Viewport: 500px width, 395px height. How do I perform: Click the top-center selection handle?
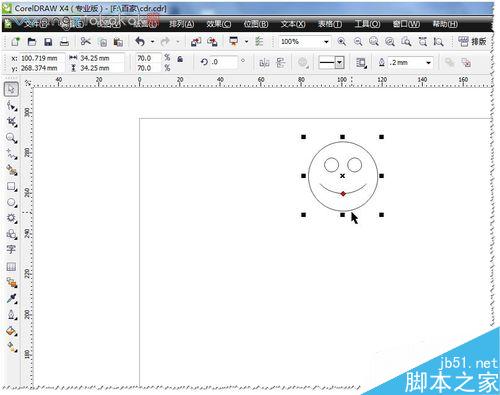pyautogui.click(x=342, y=137)
